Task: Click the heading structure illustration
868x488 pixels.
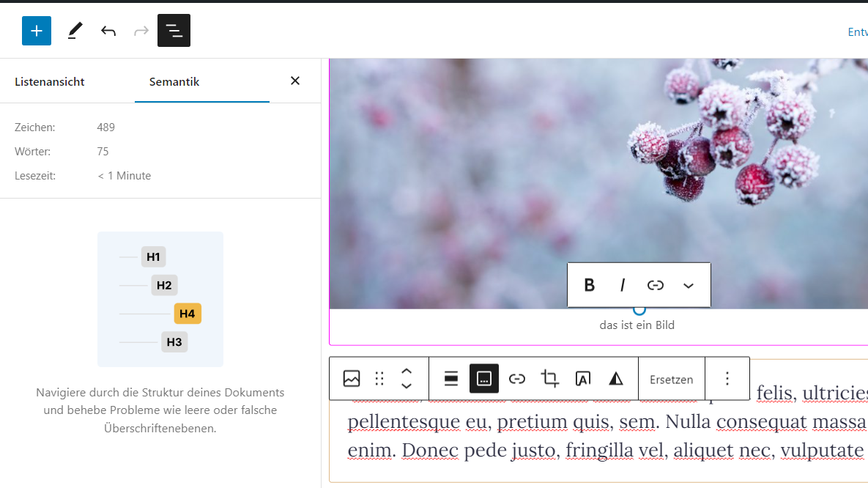Action: (x=160, y=299)
